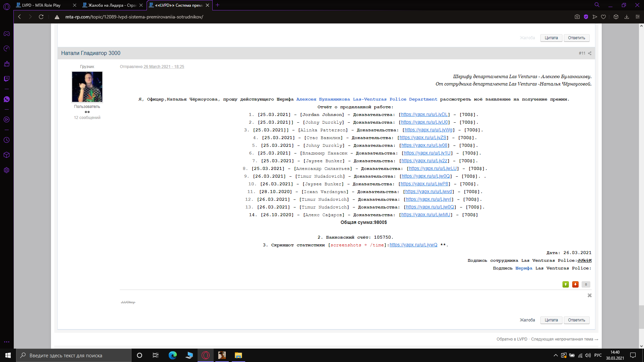
Task: Open sidebar settings gear icon
Action: 7,170
